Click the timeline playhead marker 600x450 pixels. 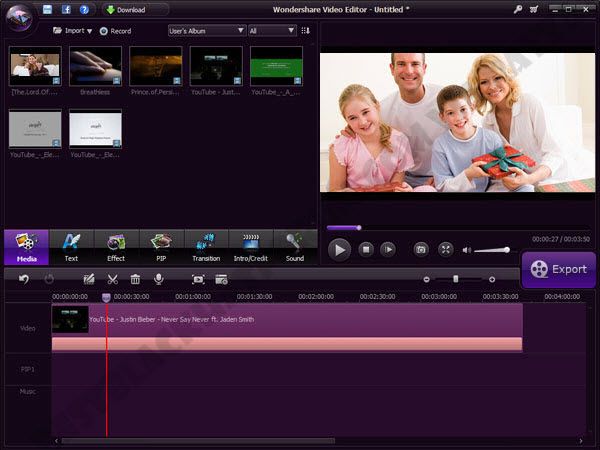tap(106, 297)
